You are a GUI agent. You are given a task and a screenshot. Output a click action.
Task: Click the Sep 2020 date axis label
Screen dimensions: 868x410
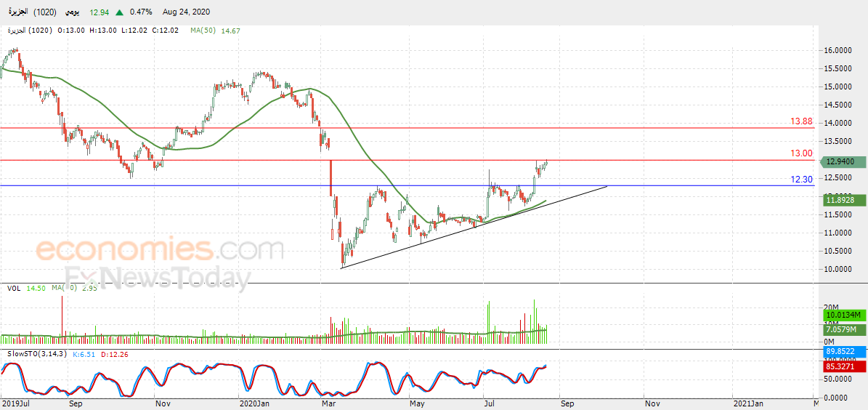coord(567,404)
